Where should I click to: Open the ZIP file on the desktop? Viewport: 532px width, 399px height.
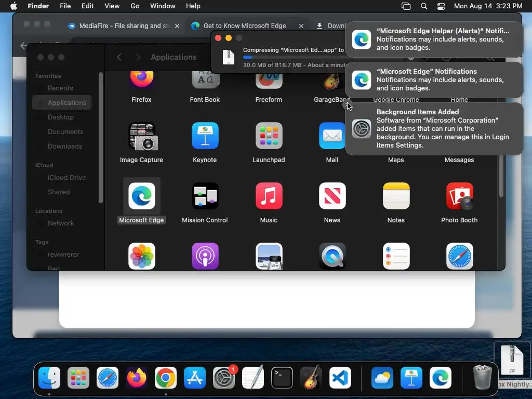(512, 360)
